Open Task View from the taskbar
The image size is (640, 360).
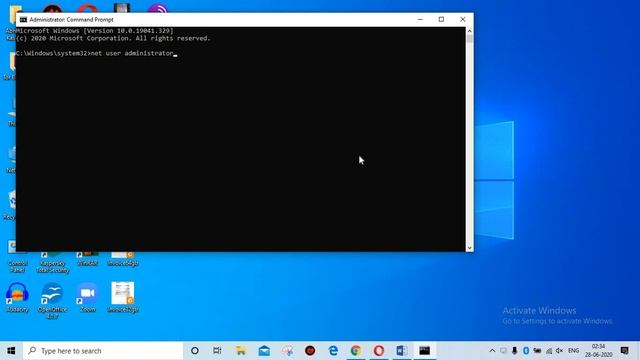click(x=217, y=351)
